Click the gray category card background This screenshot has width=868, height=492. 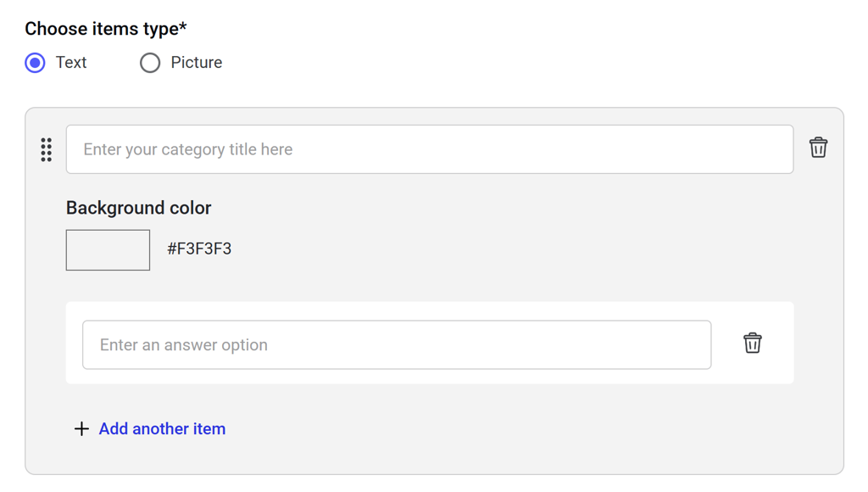pyautogui.click(x=509, y=254)
